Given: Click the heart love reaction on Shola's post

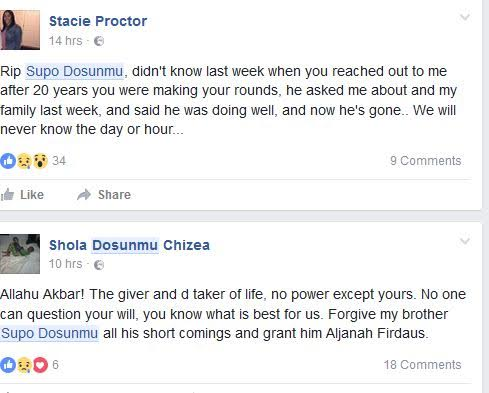Looking at the screenshot, I should click(40, 365).
